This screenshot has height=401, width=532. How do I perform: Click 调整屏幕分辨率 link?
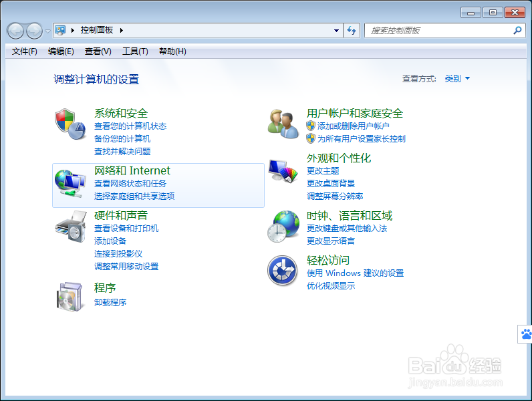tap(335, 196)
